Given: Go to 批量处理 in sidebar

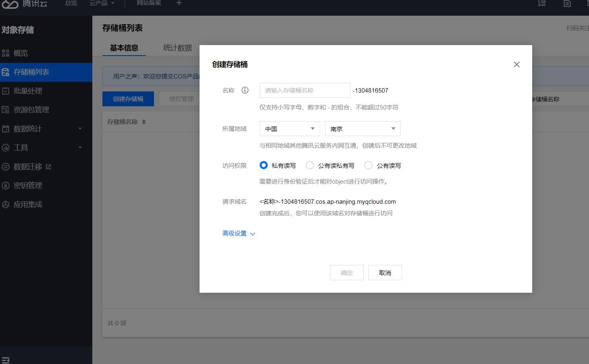Looking at the screenshot, I should pos(28,91).
